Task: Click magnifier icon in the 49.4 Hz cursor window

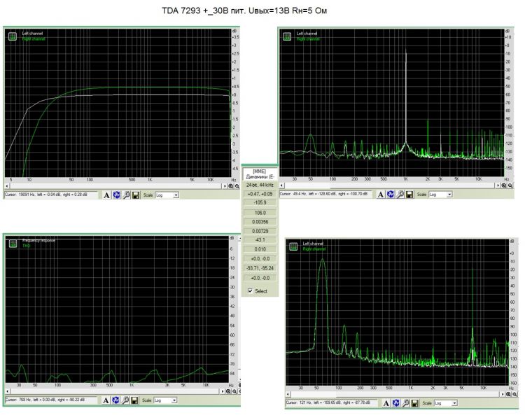Action: pos(400,195)
